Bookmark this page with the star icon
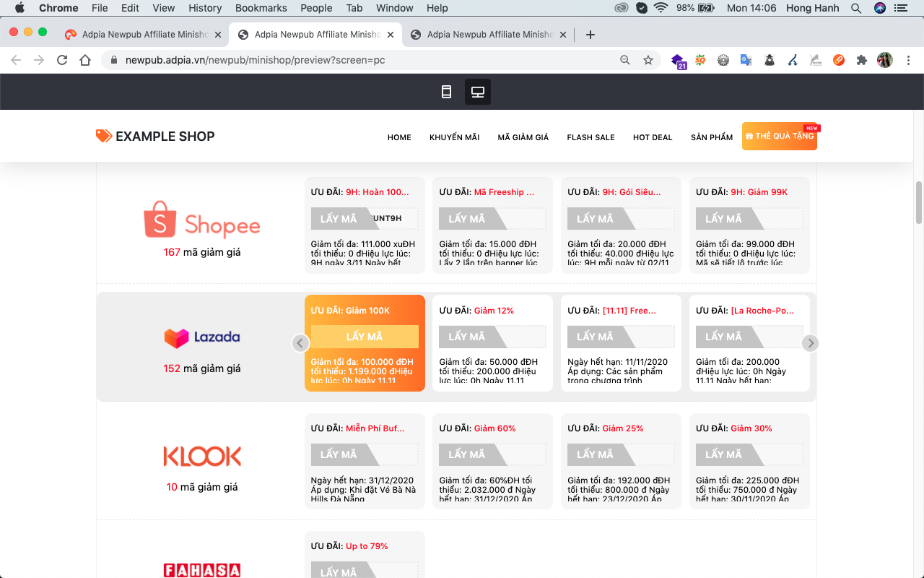 point(648,60)
